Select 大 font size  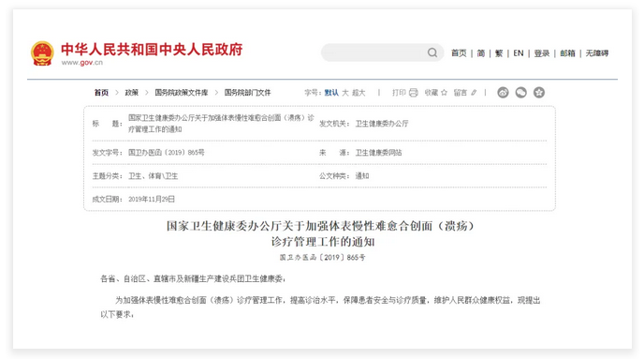coord(345,93)
